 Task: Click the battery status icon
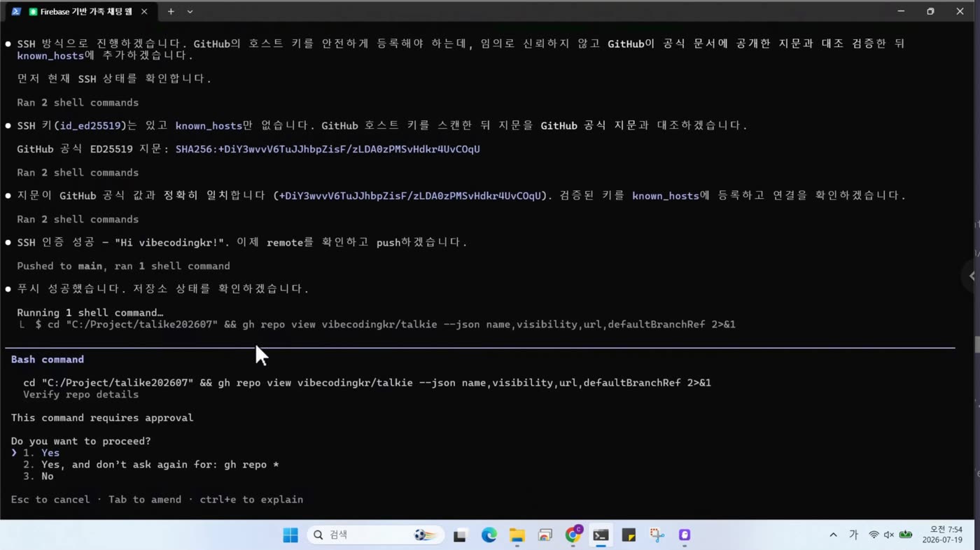pos(906,535)
